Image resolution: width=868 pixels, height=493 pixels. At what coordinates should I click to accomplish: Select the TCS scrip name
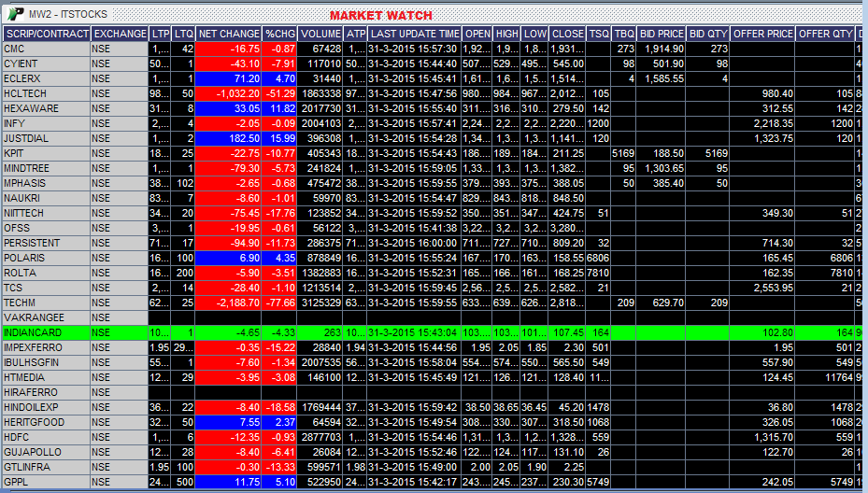(x=14, y=288)
